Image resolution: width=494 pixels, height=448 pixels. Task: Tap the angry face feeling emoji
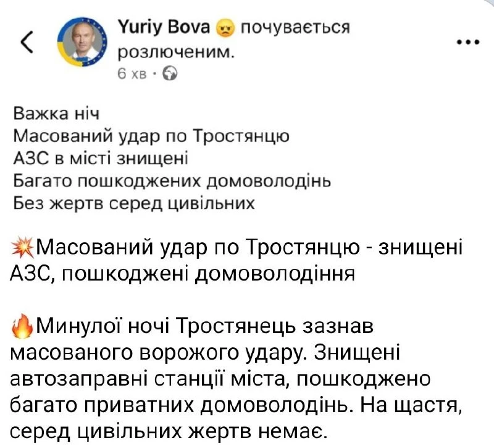(x=225, y=28)
